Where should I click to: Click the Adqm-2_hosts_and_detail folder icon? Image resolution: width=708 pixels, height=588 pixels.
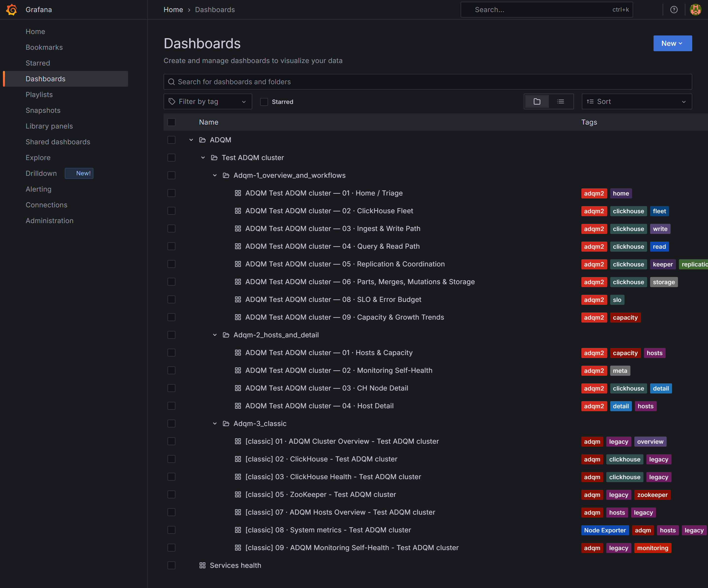[x=226, y=335]
